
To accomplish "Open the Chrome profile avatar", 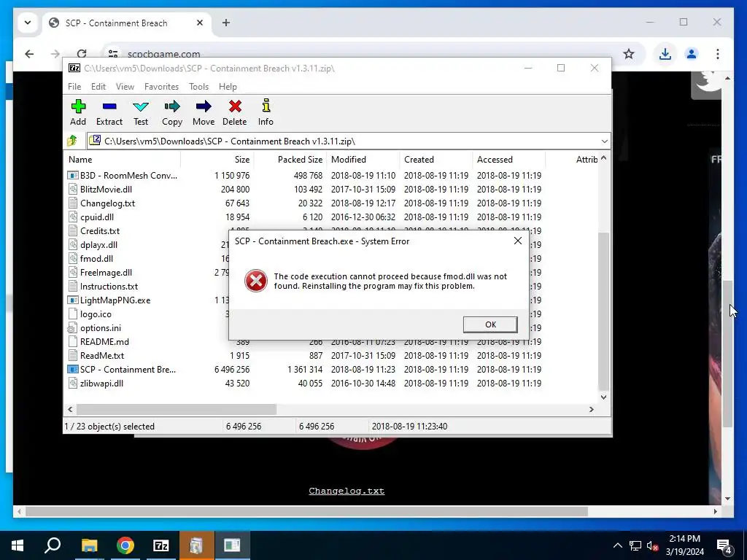I will click(692, 54).
